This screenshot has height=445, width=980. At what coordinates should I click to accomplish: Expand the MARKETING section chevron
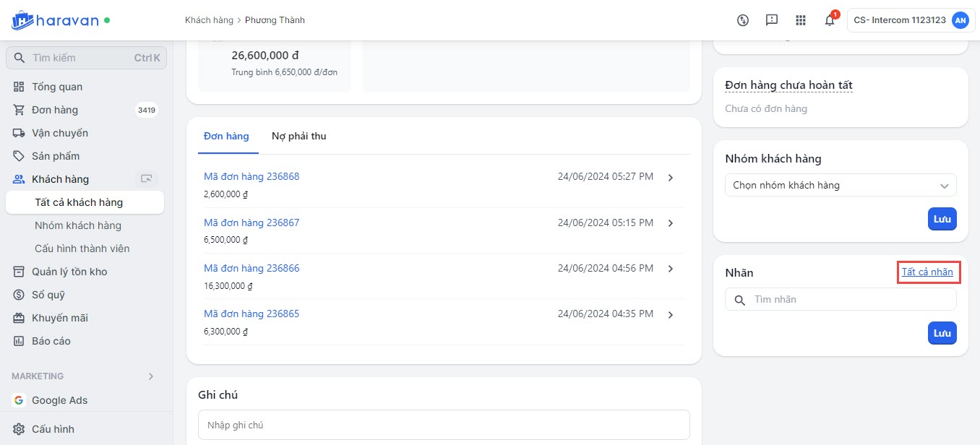coord(150,376)
